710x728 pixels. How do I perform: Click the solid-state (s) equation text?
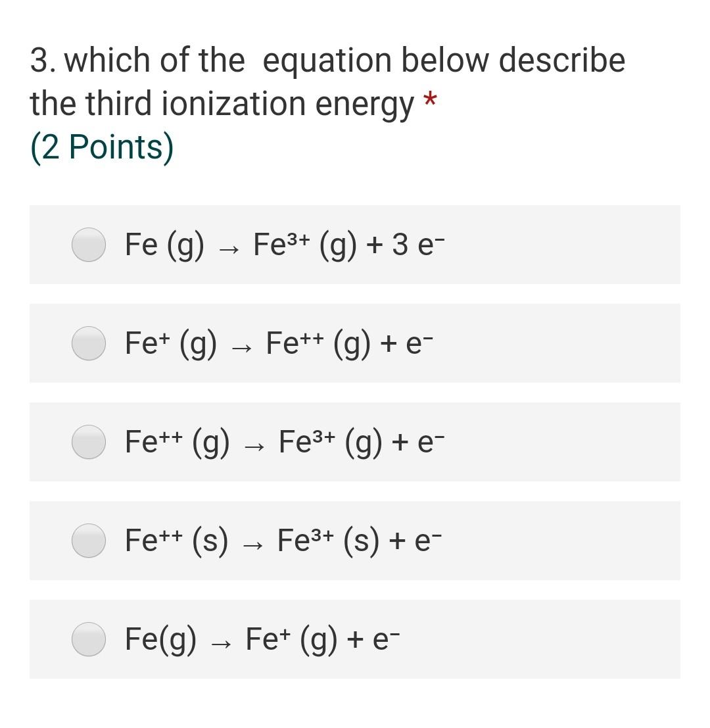tap(283, 541)
